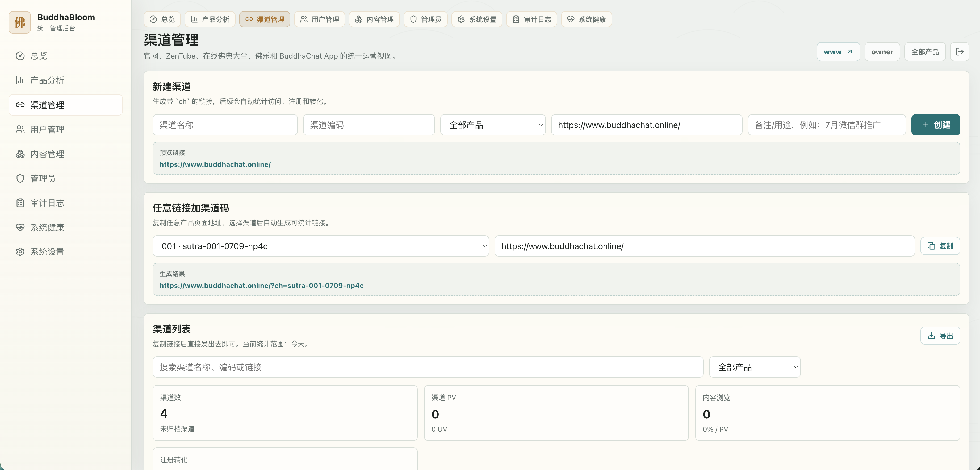Switch to the 用户管理 top tab

pos(320,19)
